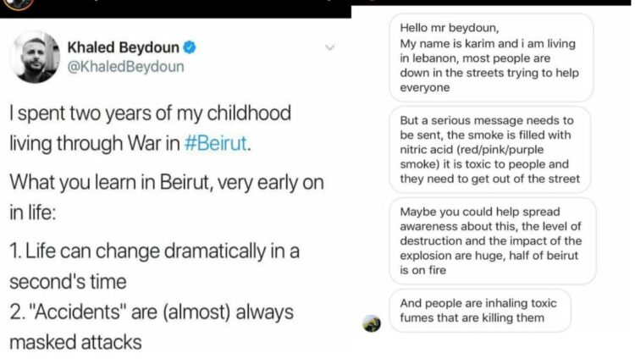Open Khaled Beydoun's profile photo

(x=35, y=57)
